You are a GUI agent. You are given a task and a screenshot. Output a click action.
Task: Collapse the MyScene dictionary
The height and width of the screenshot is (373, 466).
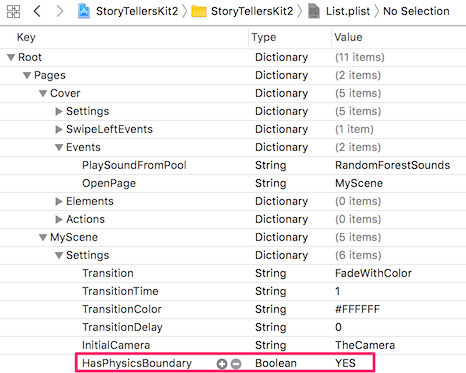43,237
